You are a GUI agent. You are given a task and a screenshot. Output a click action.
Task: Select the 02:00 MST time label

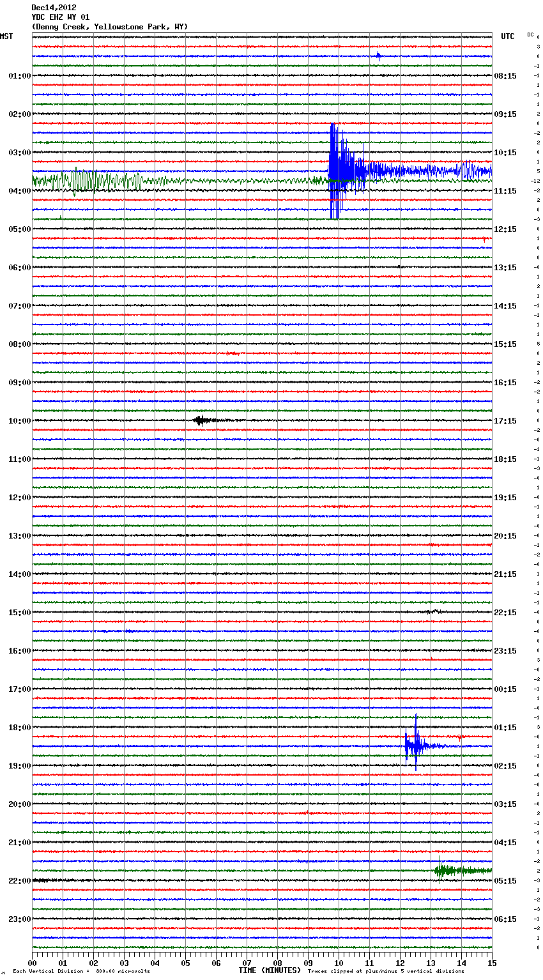(x=20, y=114)
